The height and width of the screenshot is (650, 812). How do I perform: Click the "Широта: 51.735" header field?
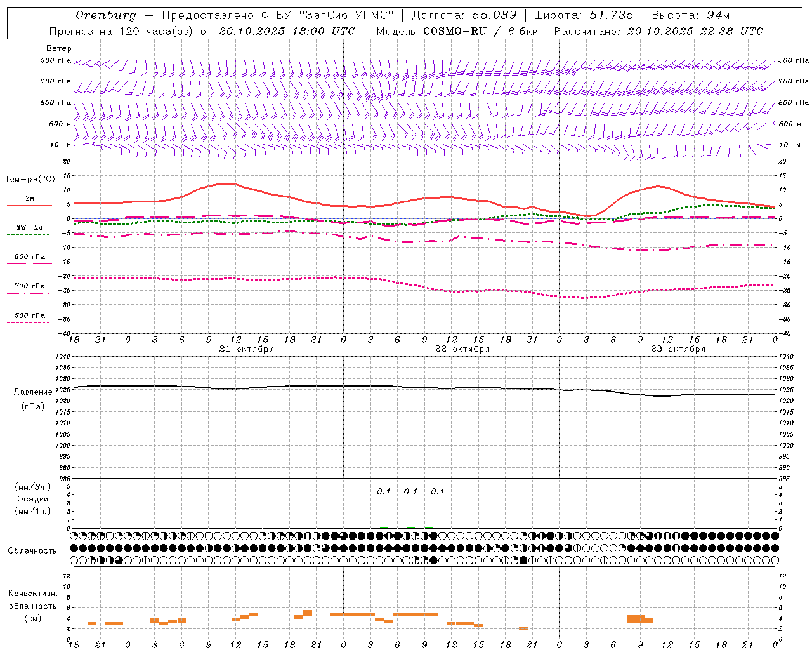coord(584,15)
